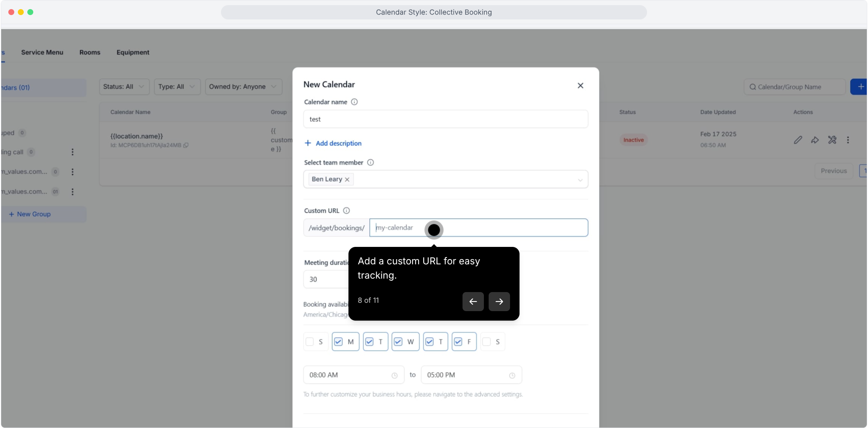
Task: Open calendar settings tools icon in Actions
Action: tap(832, 140)
